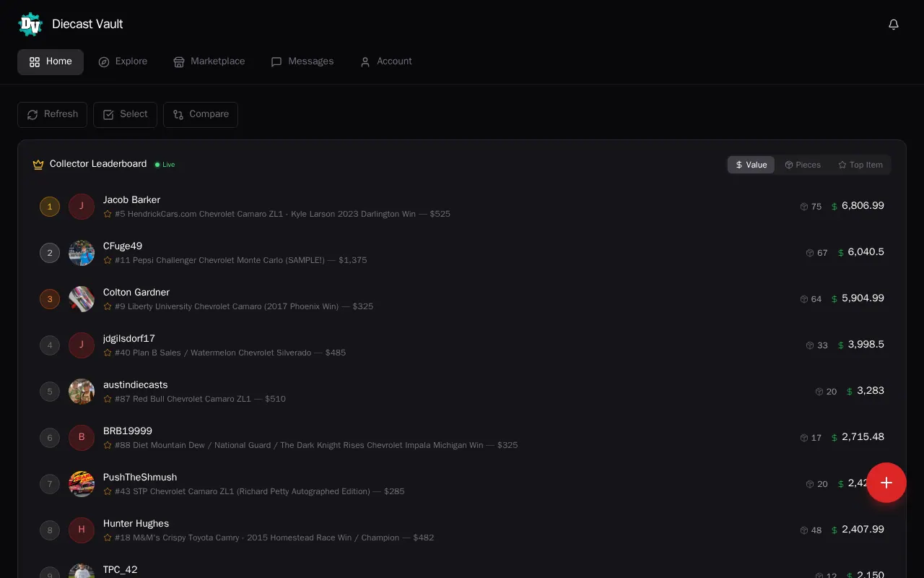Click the 3,283 collection value
This screenshot has height=578, width=924.
point(871,391)
